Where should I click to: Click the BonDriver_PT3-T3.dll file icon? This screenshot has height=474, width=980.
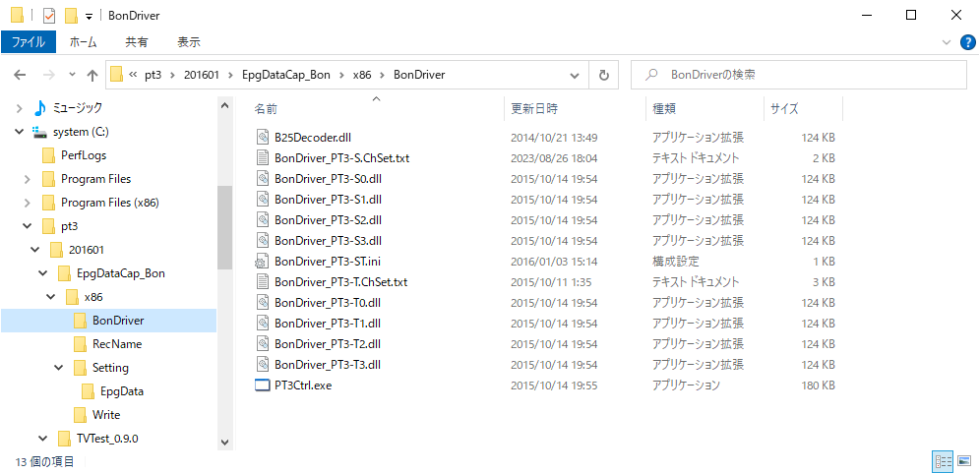click(263, 364)
